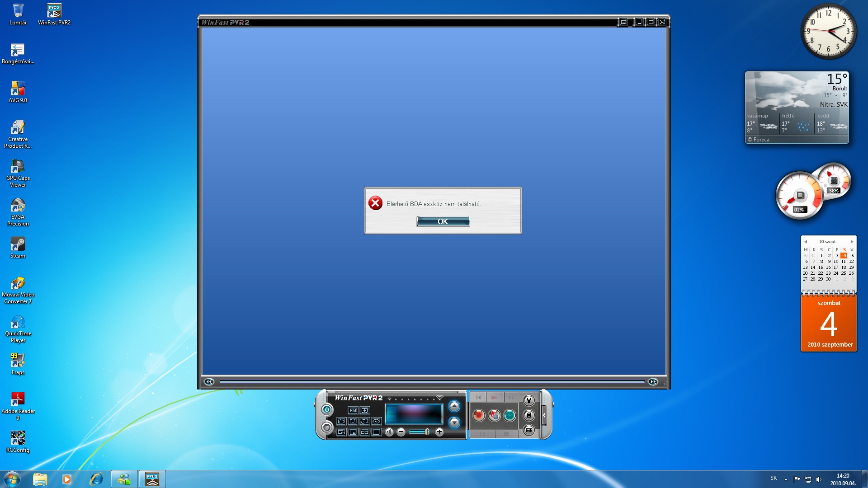This screenshot has width=868, height=488.
Task: Click the timeline seek bar in video window
Action: point(432,382)
